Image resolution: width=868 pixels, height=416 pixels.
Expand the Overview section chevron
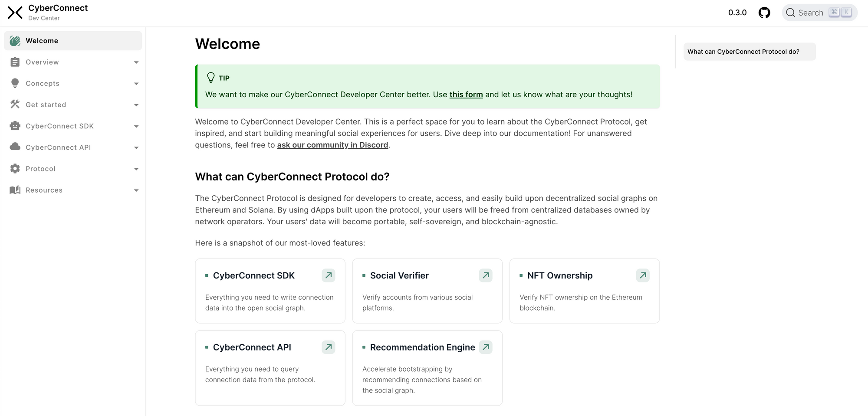click(x=136, y=62)
